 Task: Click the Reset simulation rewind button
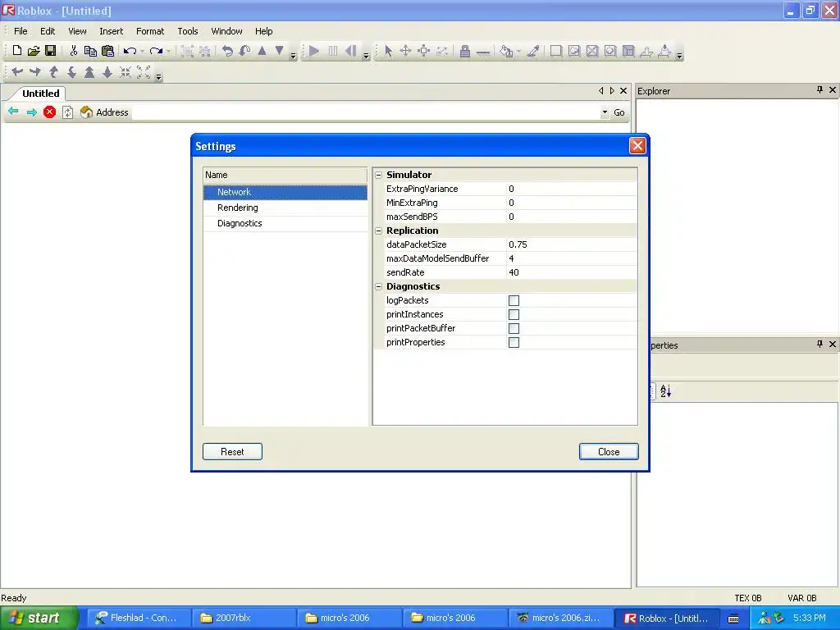[x=351, y=51]
